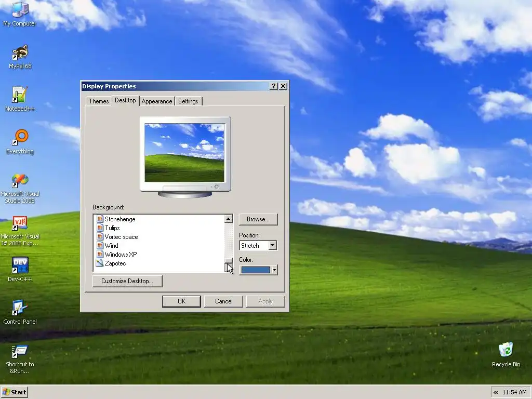Switch to the Themes tab
Viewport: 532px width, 399px height.
tap(99, 101)
